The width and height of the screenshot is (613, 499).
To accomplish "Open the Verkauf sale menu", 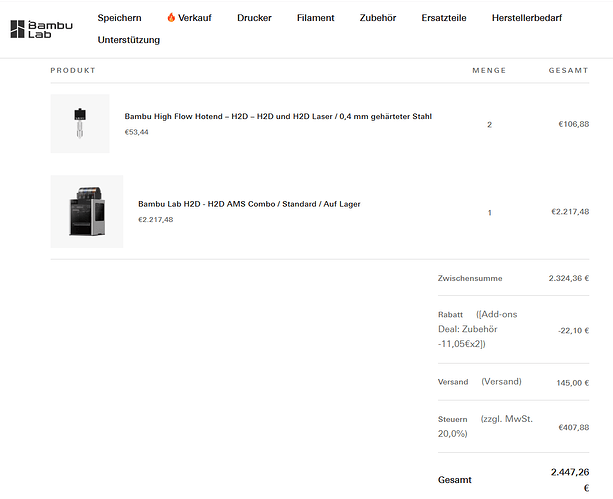I will point(189,18).
